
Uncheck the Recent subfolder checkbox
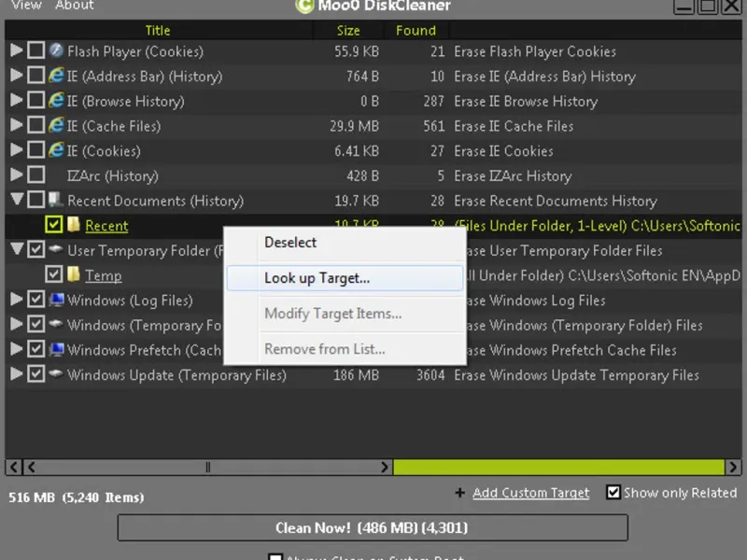click(x=54, y=224)
